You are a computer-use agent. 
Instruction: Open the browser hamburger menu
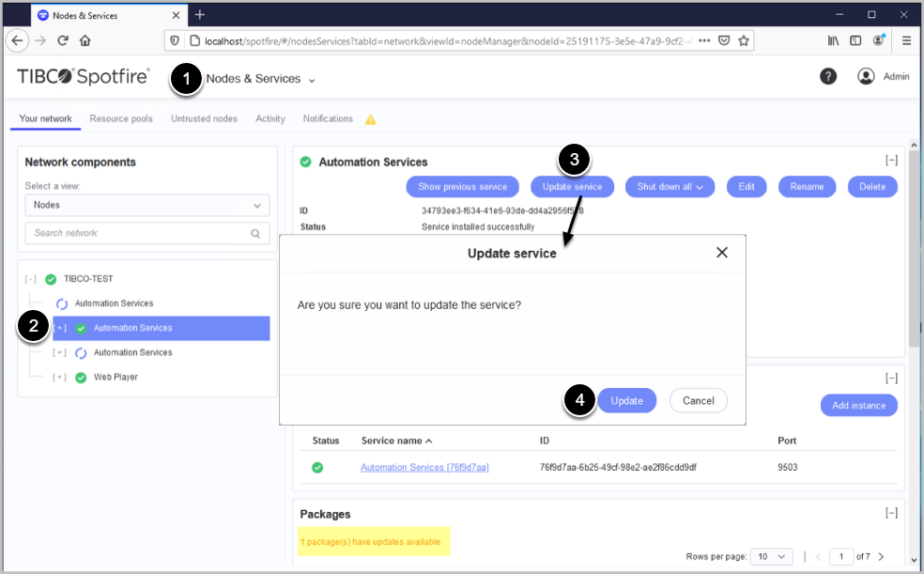tap(906, 40)
